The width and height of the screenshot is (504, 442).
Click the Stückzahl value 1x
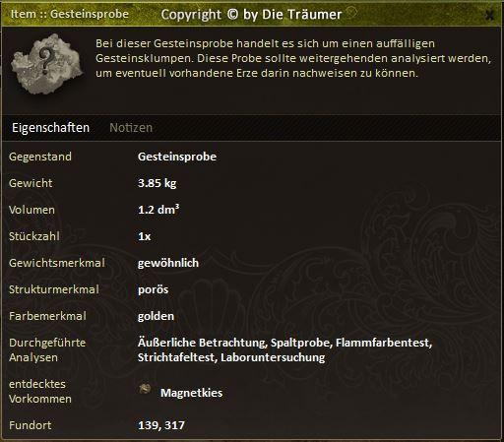tap(145, 236)
